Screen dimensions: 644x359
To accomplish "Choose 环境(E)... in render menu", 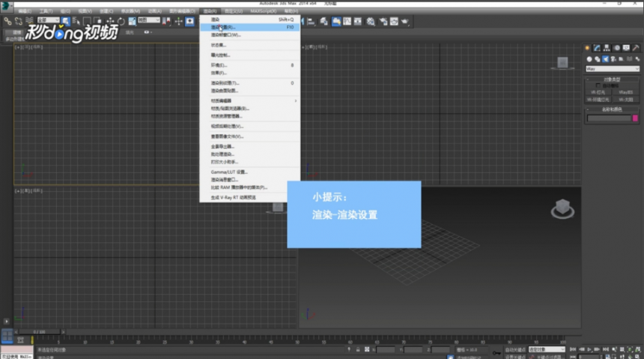I will pos(249,65).
